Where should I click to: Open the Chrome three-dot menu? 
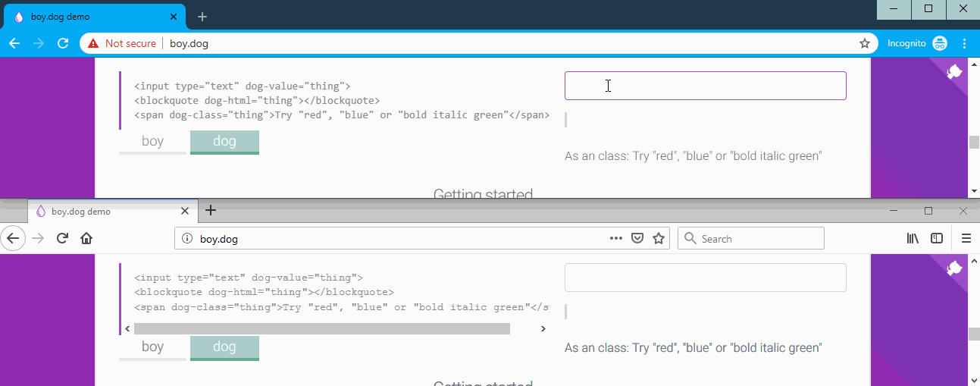click(965, 43)
